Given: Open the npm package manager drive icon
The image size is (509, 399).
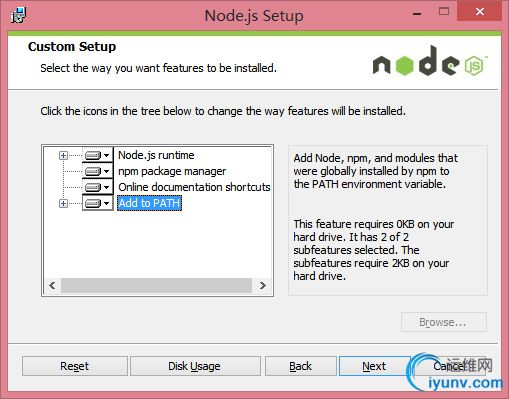Looking at the screenshot, I should tap(98, 171).
